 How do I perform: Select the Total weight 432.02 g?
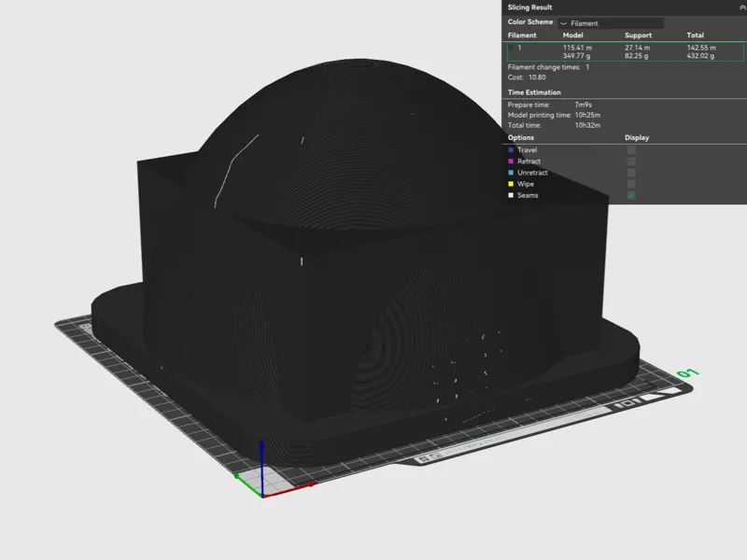coord(700,56)
